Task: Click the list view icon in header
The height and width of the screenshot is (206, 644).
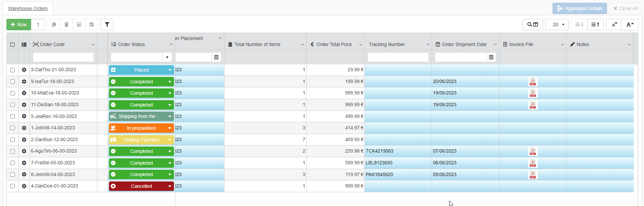Action: click(x=24, y=45)
